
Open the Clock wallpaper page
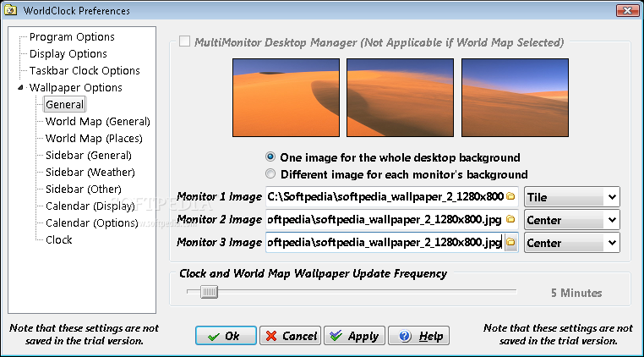(x=58, y=239)
